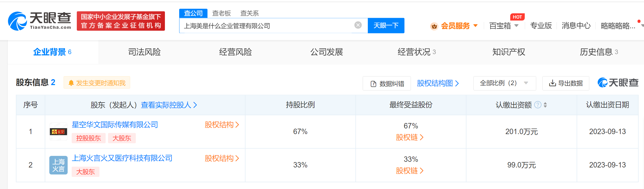Click the 上海火言 company logo icon
The height and width of the screenshot is (189, 644).
(58, 165)
